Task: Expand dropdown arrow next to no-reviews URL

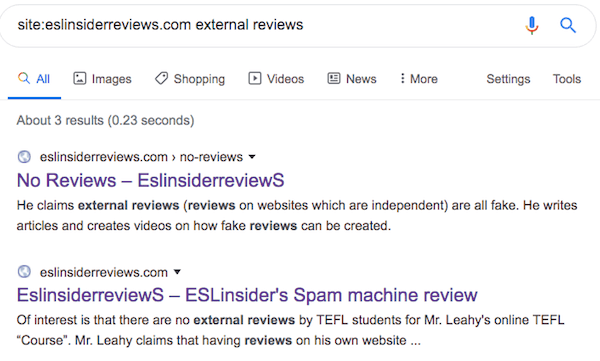Action: click(252, 157)
